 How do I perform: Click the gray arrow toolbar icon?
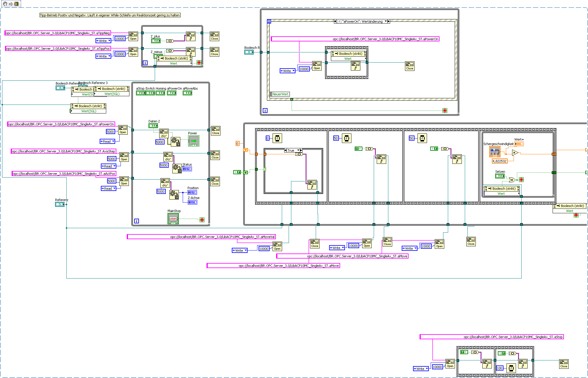(x=11, y=4)
